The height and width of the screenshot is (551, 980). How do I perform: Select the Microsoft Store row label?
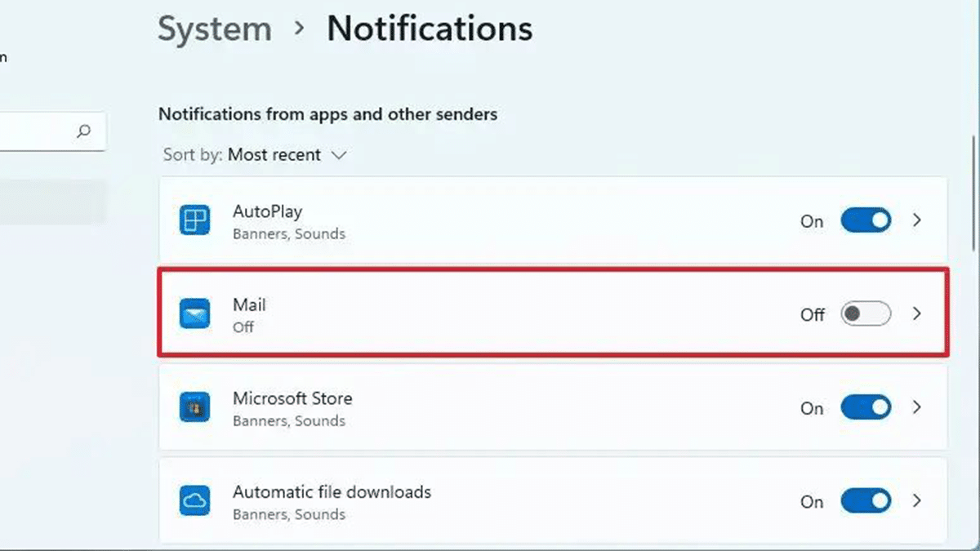click(x=292, y=399)
